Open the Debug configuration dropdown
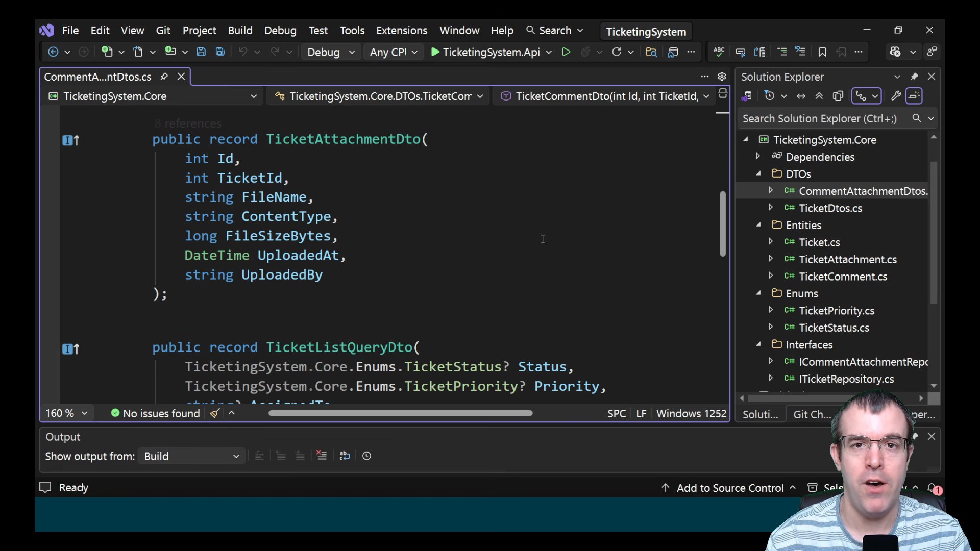The height and width of the screenshot is (551, 980). (330, 52)
